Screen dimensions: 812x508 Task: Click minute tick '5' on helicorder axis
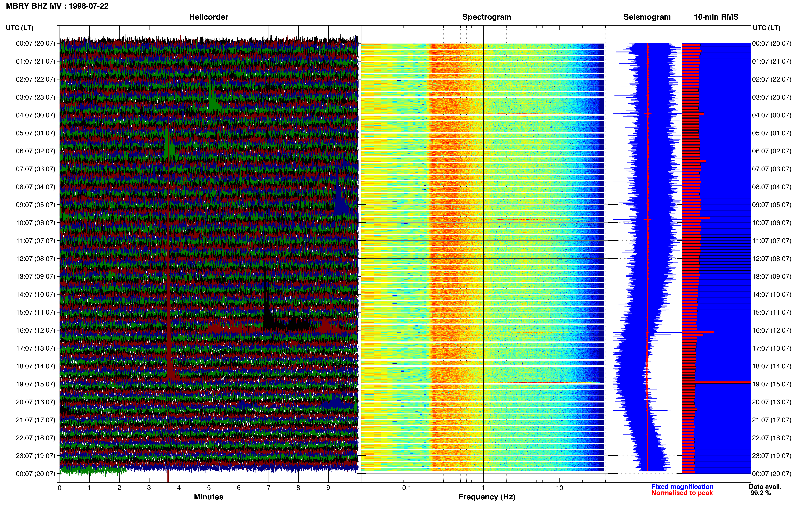(x=209, y=488)
